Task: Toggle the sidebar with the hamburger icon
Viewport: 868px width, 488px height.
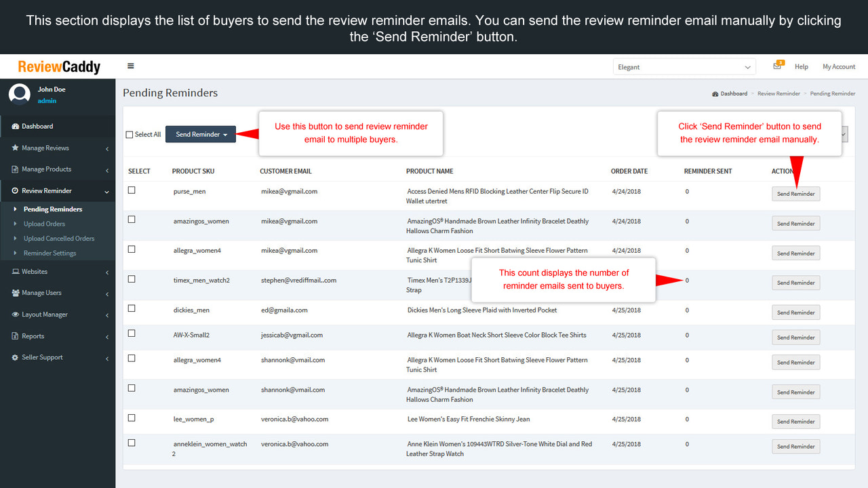Action: [x=130, y=66]
